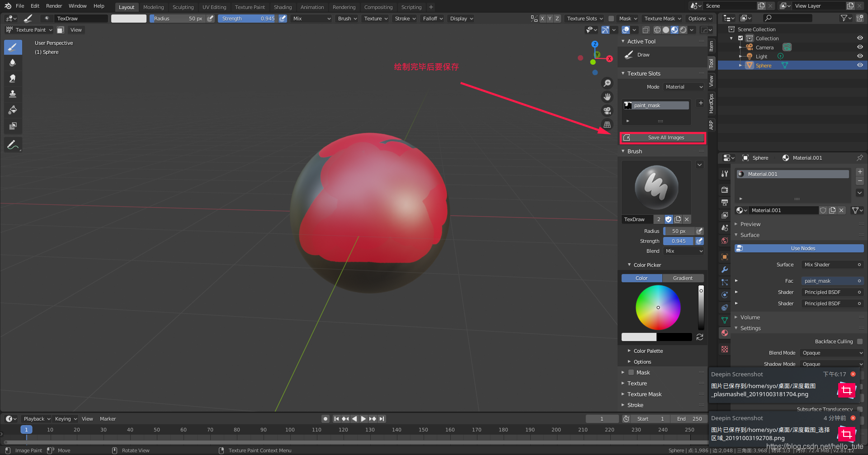Click the Use Nodes button
Image resolution: width=868 pixels, height=455 pixels.
point(799,248)
